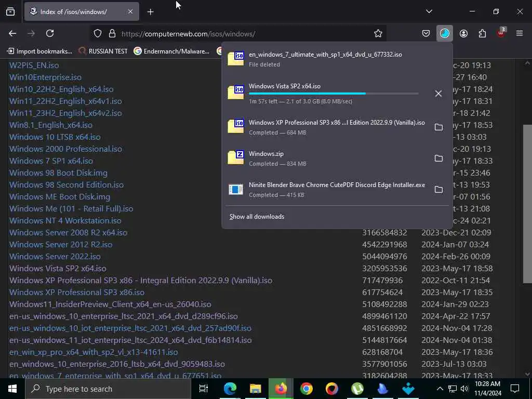This screenshot has height=399, width=532.
Task: Open the list all tabs chevron
Action: pos(429,11)
